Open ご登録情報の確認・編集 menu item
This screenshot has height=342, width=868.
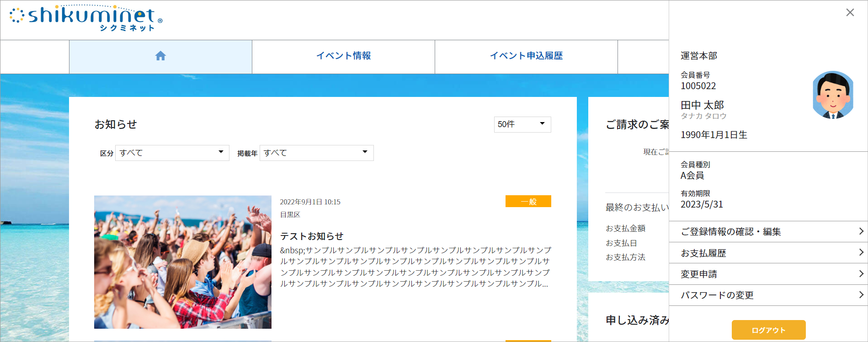(x=730, y=232)
